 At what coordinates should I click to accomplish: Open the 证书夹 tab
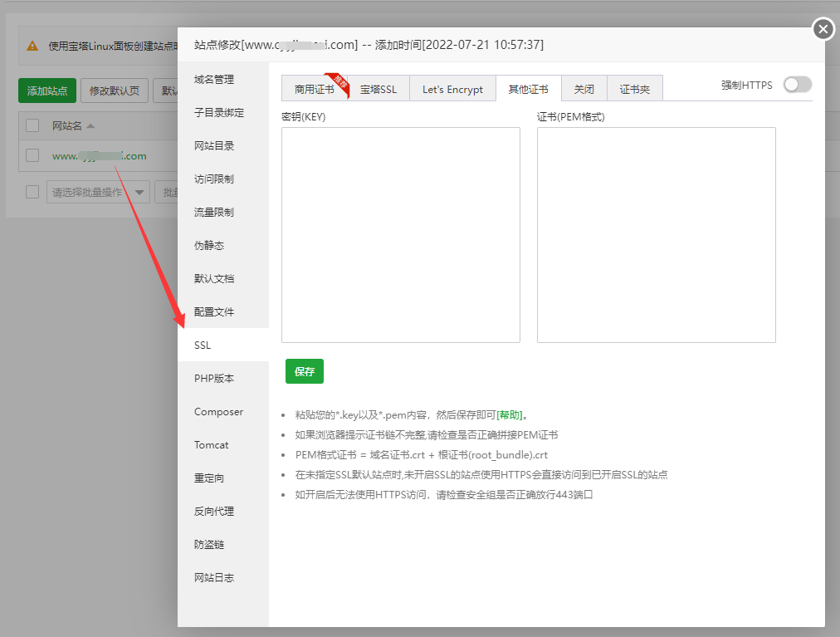[635, 89]
